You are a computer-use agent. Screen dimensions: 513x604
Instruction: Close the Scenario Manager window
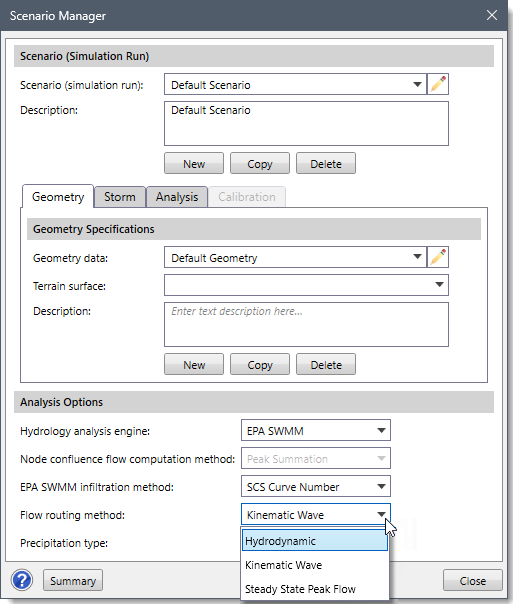(x=492, y=15)
